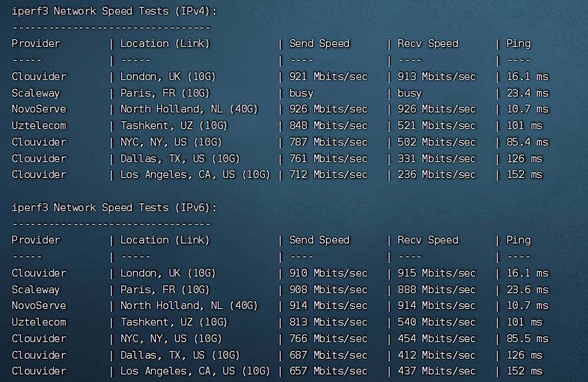
Task: Click the Send Speed header in IPv4 table
Action: click(319, 44)
